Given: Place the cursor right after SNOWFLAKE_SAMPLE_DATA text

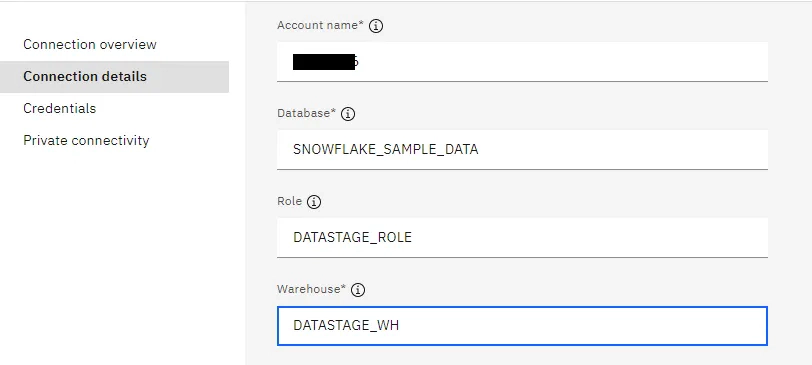Looking at the screenshot, I should 480,150.
